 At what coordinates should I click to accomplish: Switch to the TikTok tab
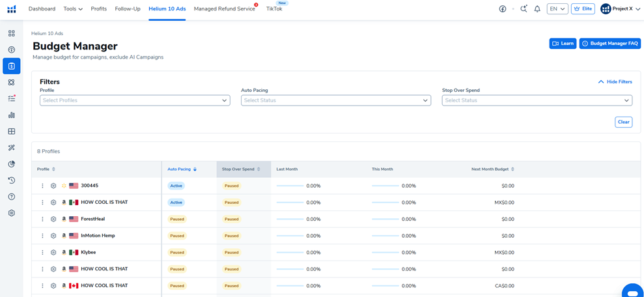pyautogui.click(x=274, y=9)
